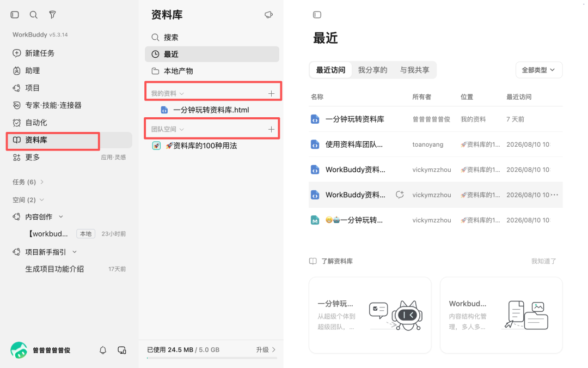588x368 pixels.
Task: Open the user profile avatar 曾曾曾曾曾俊
Action: tap(19, 350)
